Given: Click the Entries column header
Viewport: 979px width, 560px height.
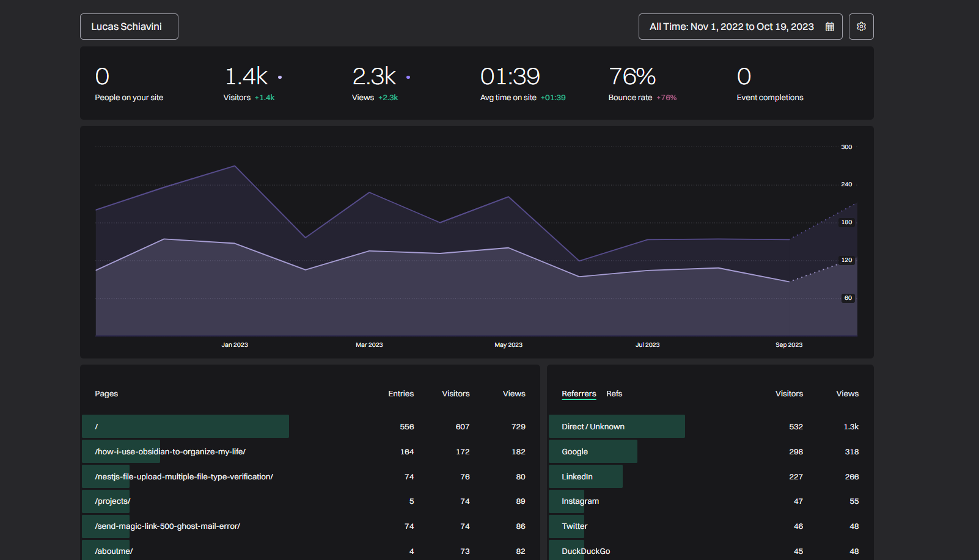Looking at the screenshot, I should pyautogui.click(x=400, y=394).
